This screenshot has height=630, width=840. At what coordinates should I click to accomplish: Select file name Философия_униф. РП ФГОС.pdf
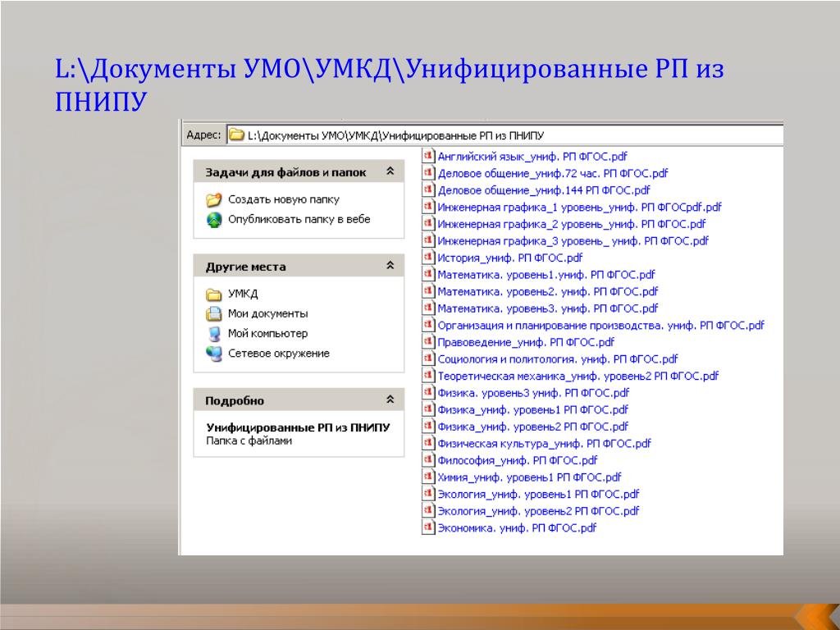point(517,460)
